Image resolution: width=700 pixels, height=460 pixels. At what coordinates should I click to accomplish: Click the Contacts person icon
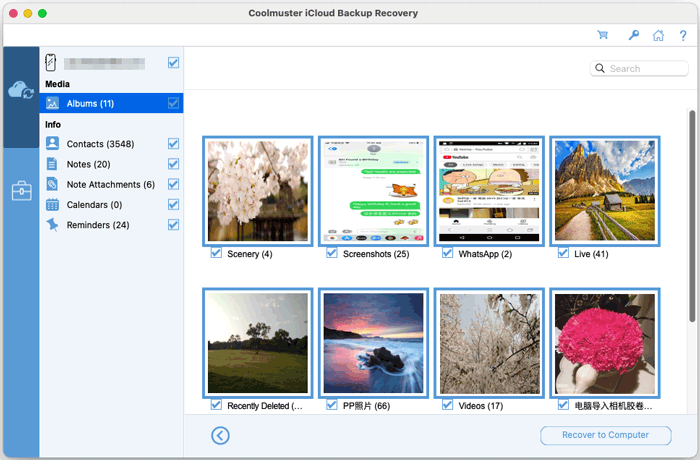(x=52, y=143)
